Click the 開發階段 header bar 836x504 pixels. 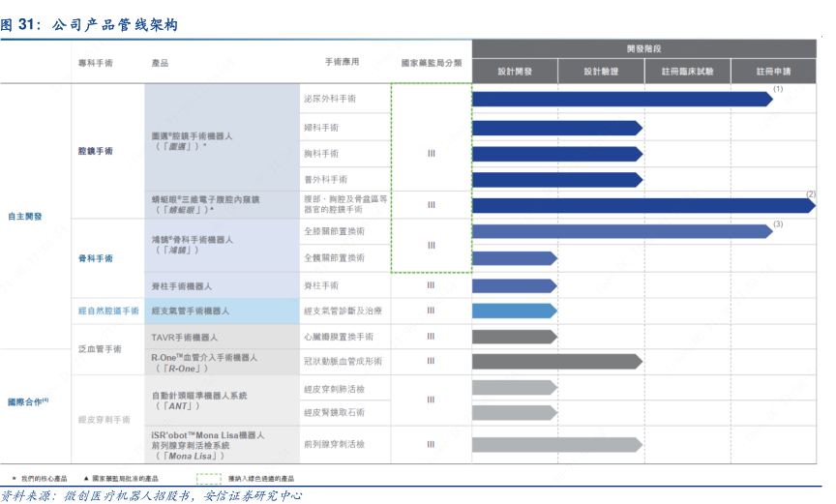pos(643,48)
